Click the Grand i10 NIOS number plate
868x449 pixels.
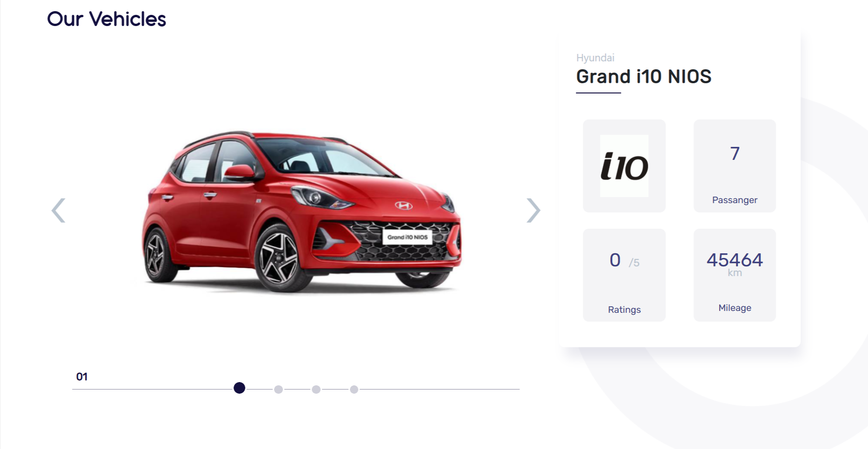tap(407, 237)
